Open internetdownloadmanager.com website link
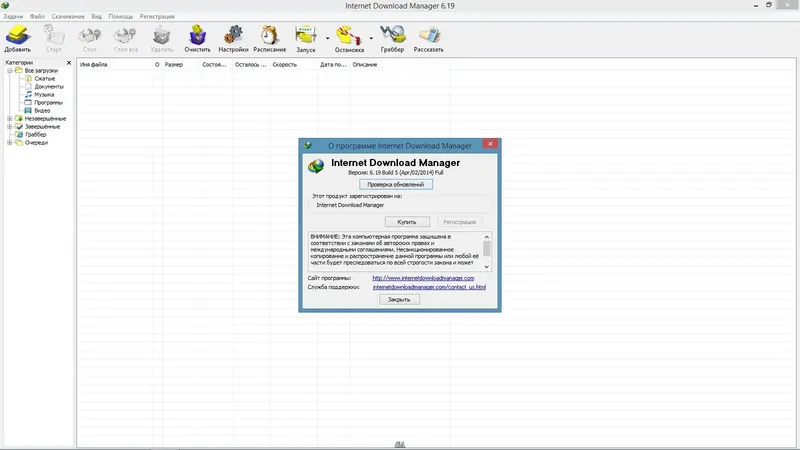800x450 pixels. 423,278
